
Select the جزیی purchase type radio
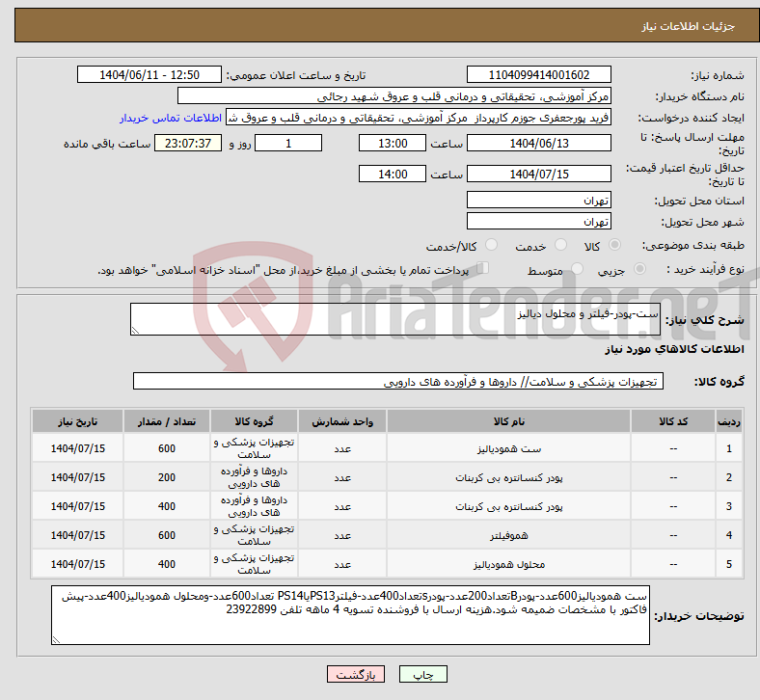coord(639,269)
